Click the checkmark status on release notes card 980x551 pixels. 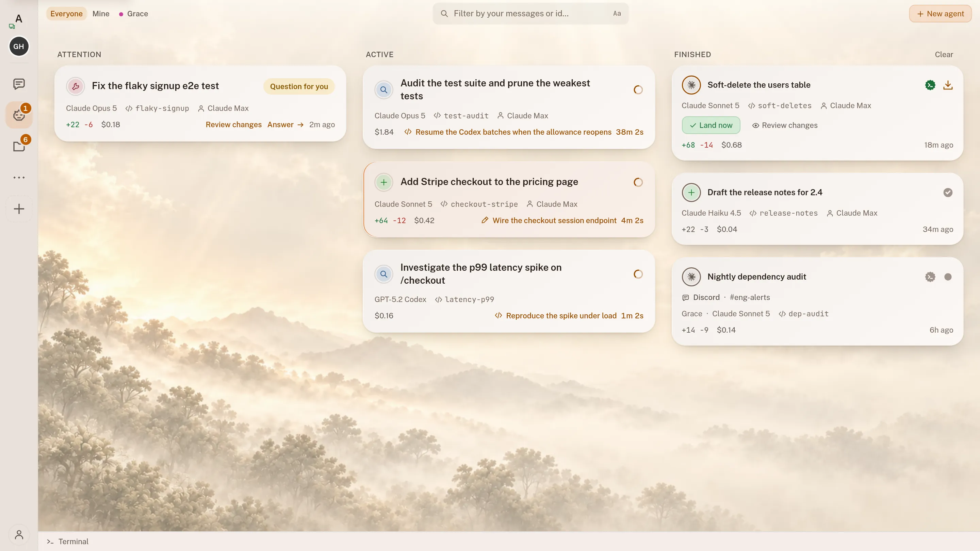click(x=948, y=193)
